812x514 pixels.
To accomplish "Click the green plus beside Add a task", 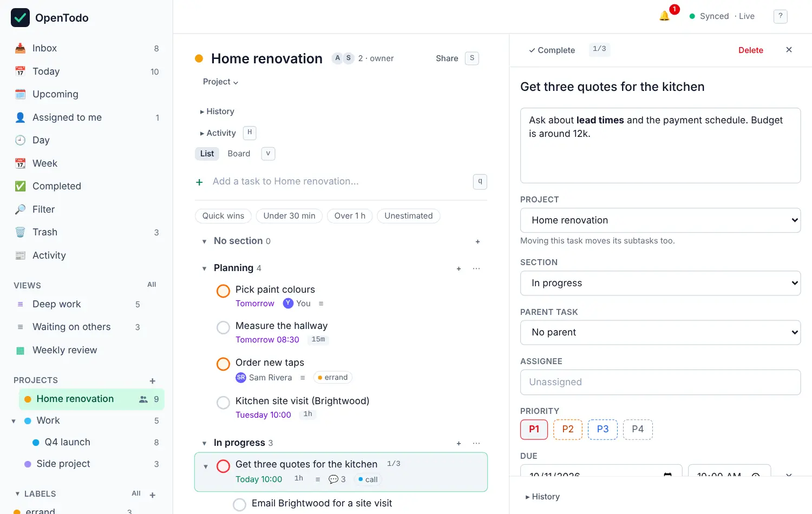I will pyautogui.click(x=199, y=182).
